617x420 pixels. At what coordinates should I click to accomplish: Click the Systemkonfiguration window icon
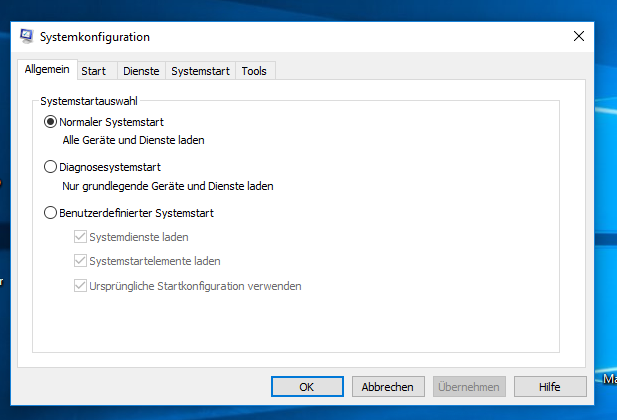[27, 37]
